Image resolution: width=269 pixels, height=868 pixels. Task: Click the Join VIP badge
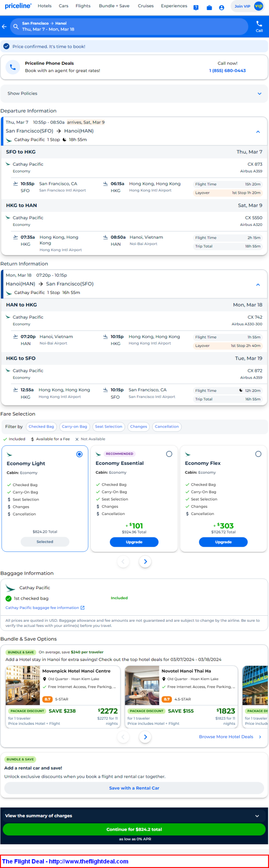(x=248, y=6)
